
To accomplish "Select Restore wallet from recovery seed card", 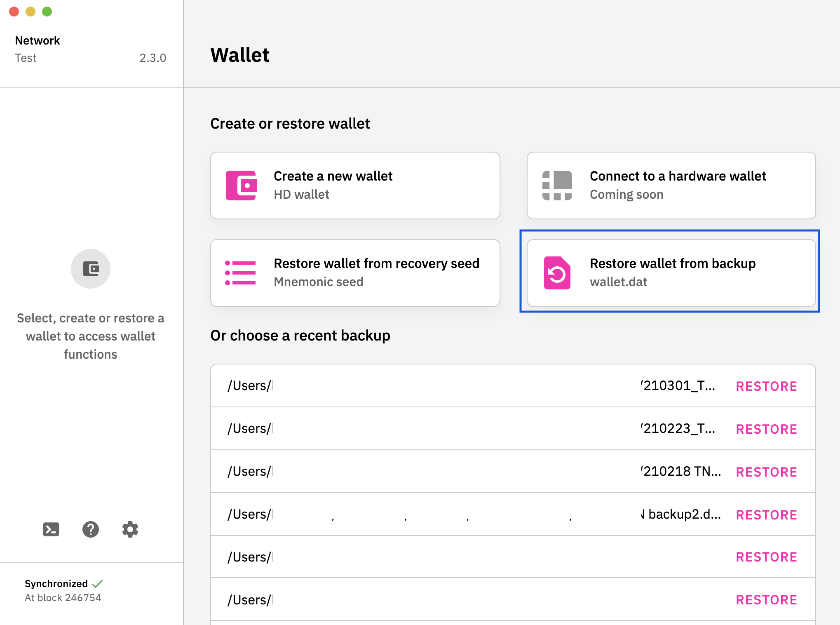I will 355,273.
